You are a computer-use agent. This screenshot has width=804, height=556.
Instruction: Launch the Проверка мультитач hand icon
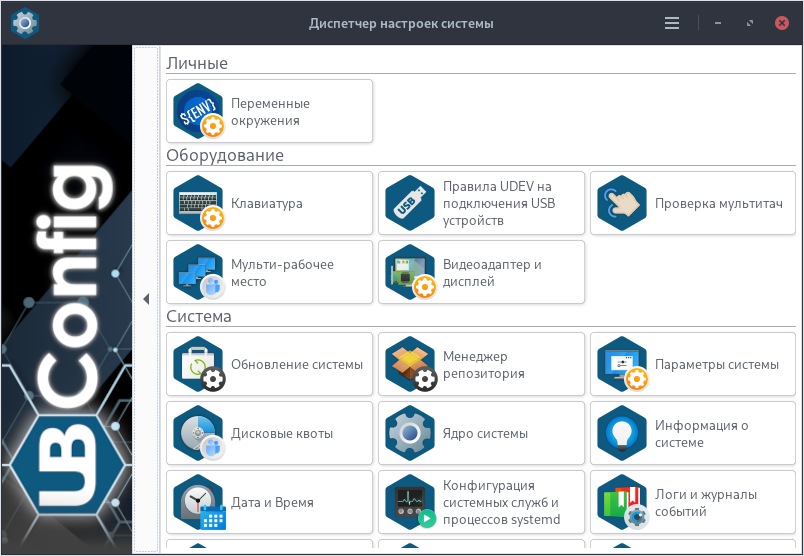coord(622,203)
